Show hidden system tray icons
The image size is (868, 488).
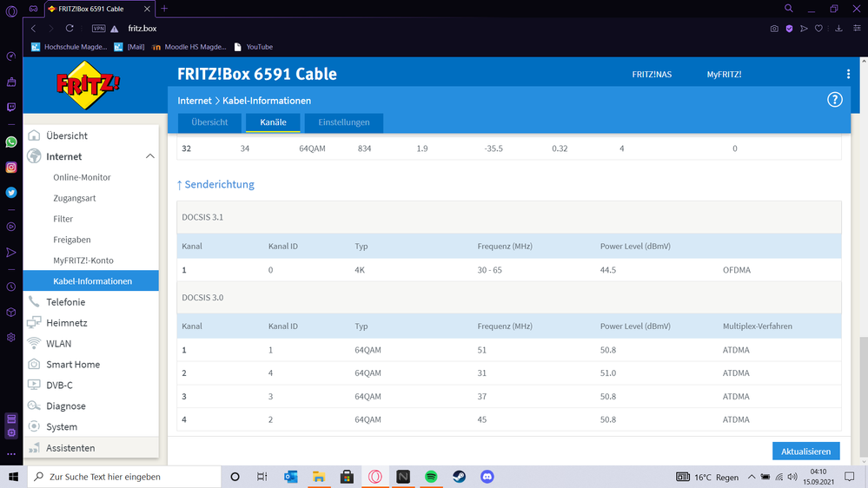coord(752,477)
